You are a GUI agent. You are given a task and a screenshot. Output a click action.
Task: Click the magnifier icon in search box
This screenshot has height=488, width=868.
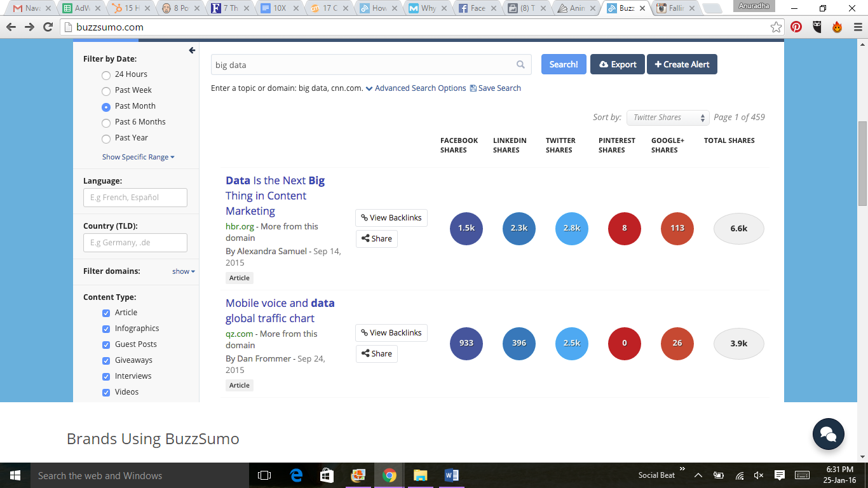click(520, 64)
